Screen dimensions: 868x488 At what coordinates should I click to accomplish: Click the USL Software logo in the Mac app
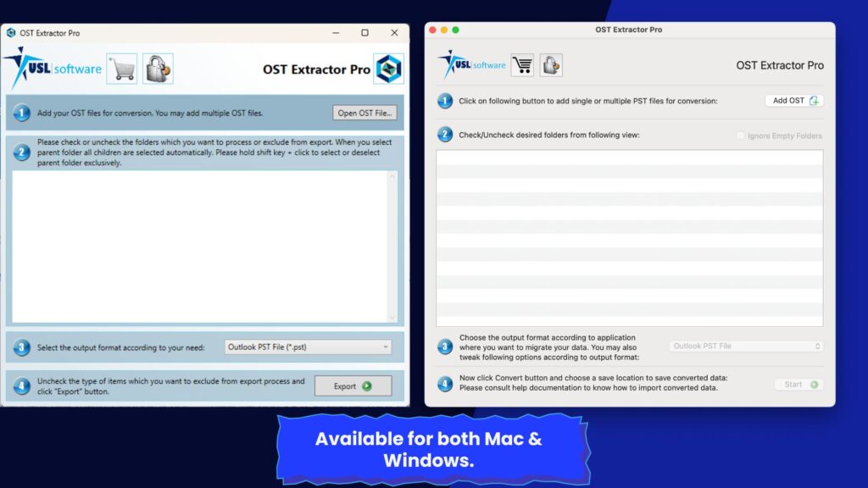coord(472,65)
